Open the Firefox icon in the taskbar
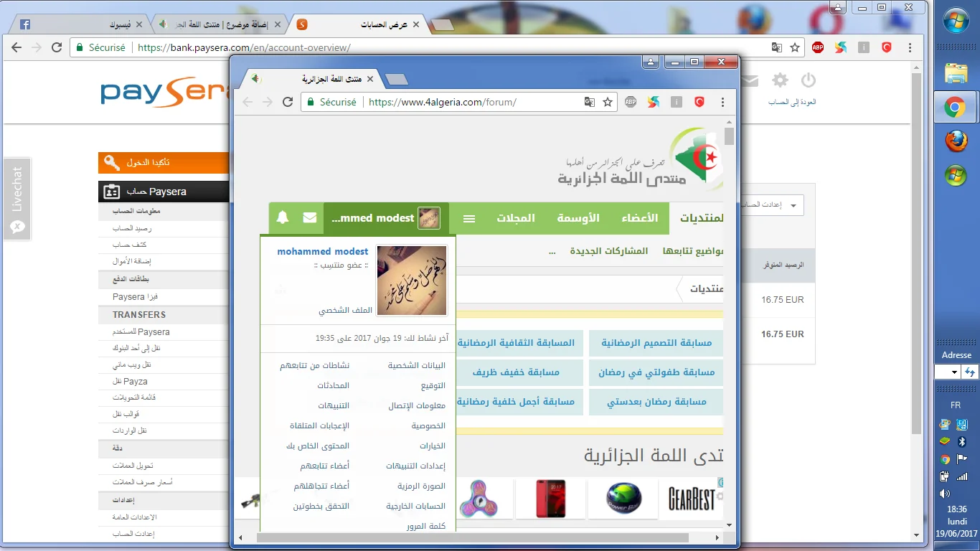The height and width of the screenshot is (551, 980). pos(956,142)
